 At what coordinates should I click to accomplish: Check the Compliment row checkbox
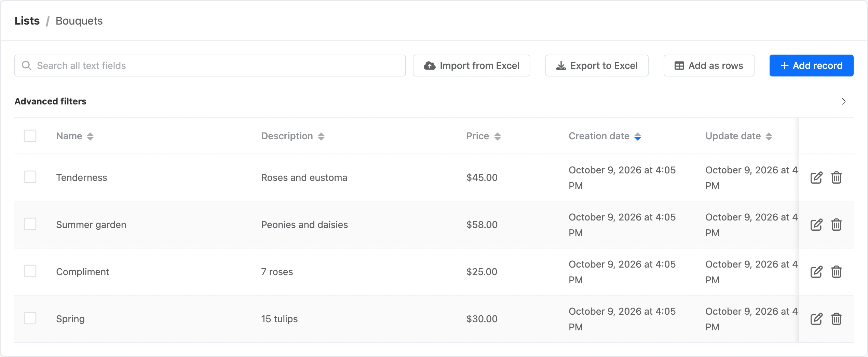point(30,271)
